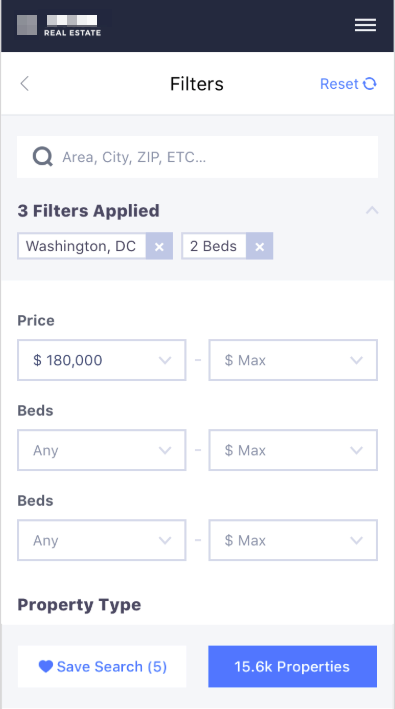Open the second Beds $ Max dropdown
The image size is (395, 709).
tap(293, 540)
